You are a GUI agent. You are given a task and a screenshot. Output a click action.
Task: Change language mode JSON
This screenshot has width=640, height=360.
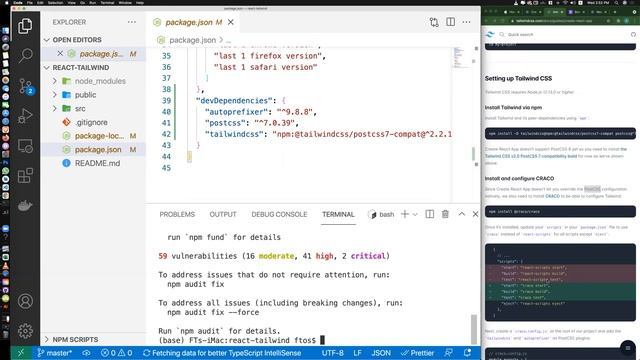(x=381, y=353)
